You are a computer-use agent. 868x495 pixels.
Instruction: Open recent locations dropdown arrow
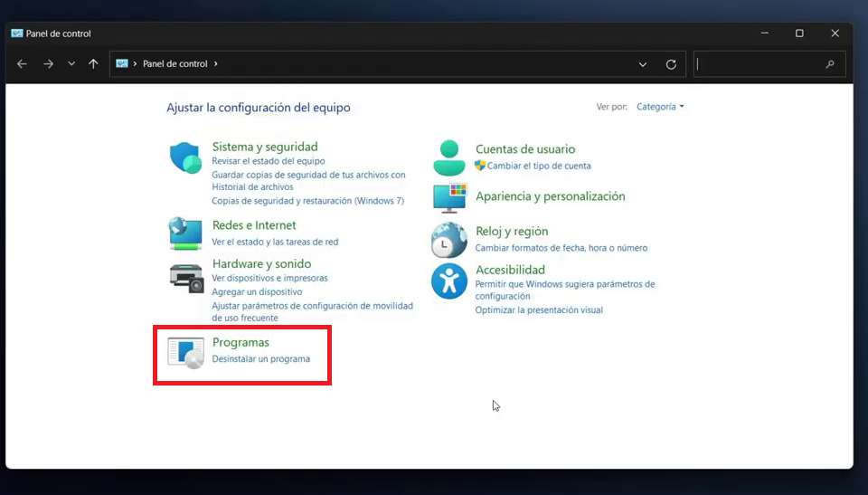pyautogui.click(x=71, y=63)
